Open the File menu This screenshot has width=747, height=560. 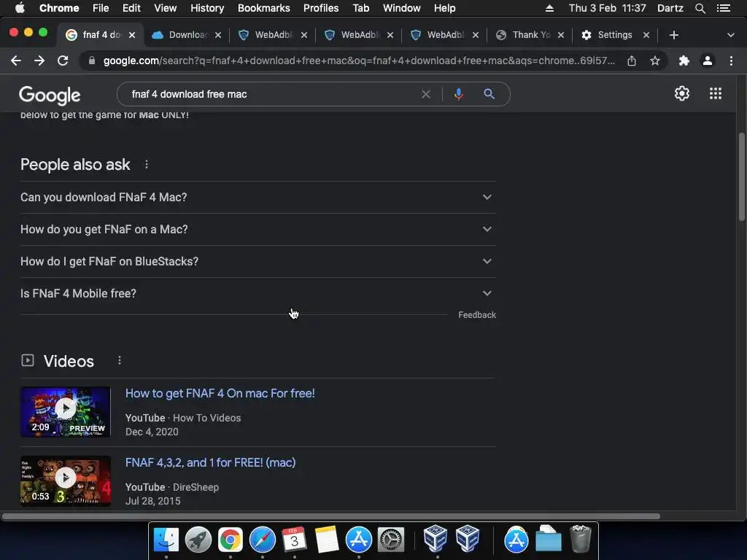tap(101, 8)
